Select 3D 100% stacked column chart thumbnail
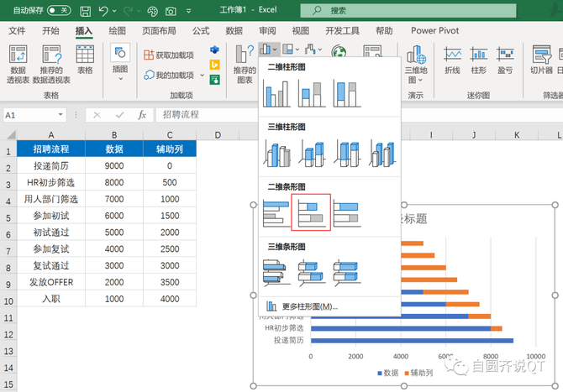563x392 pixels. [346, 154]
